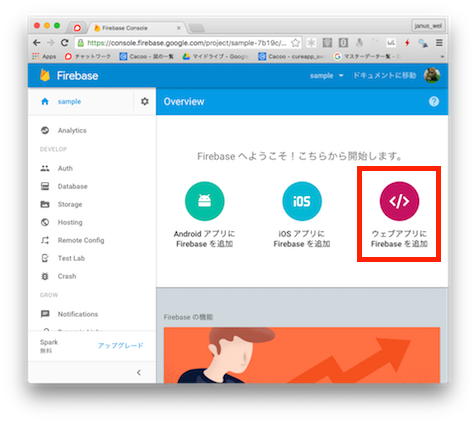Close the Firebase Console tab

click(179, 28)
